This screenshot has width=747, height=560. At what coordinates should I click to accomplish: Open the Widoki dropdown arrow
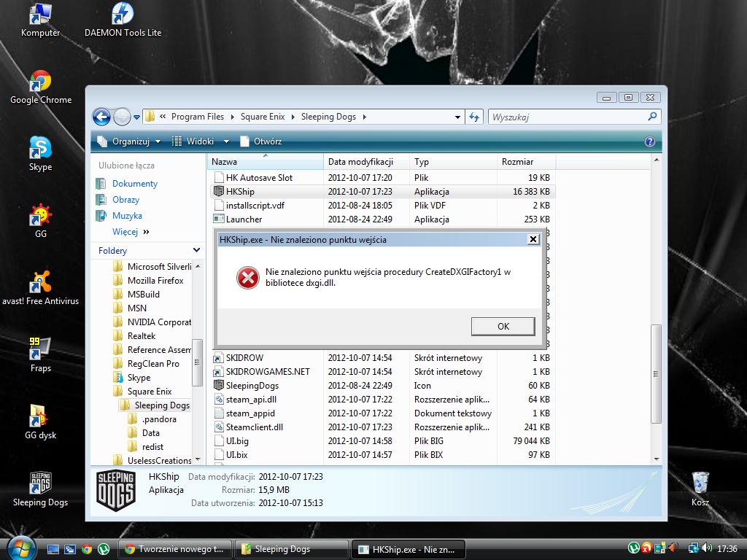(226, 141)
